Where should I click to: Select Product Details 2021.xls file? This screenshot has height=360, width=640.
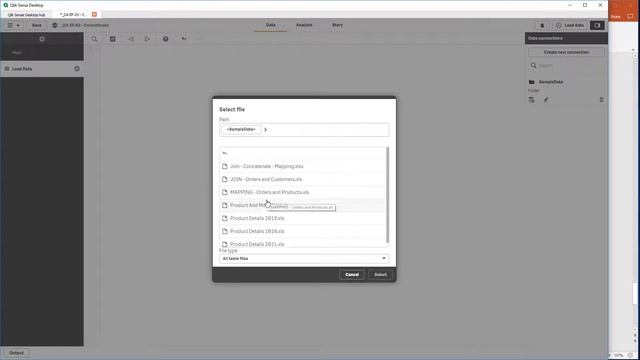pyautogui.click(x=303, y=244)
